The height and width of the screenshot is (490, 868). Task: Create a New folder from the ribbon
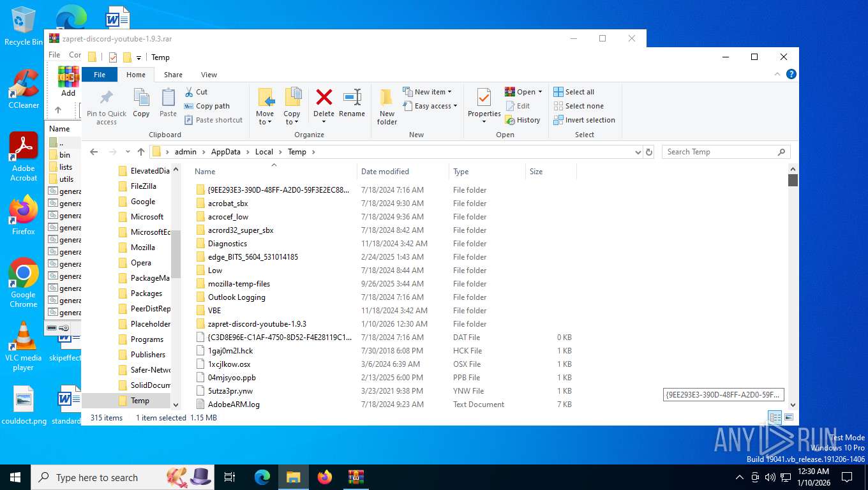pyautogui.click(x=387, y=107)
